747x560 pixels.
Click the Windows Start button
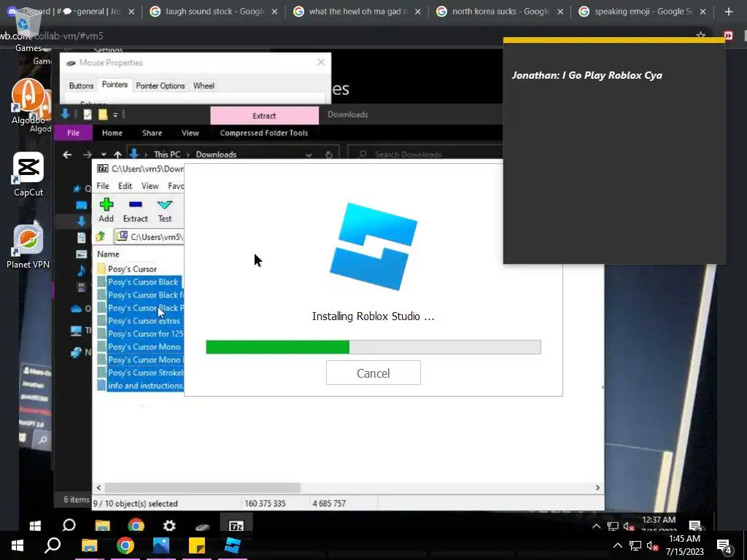click(18, 545)
